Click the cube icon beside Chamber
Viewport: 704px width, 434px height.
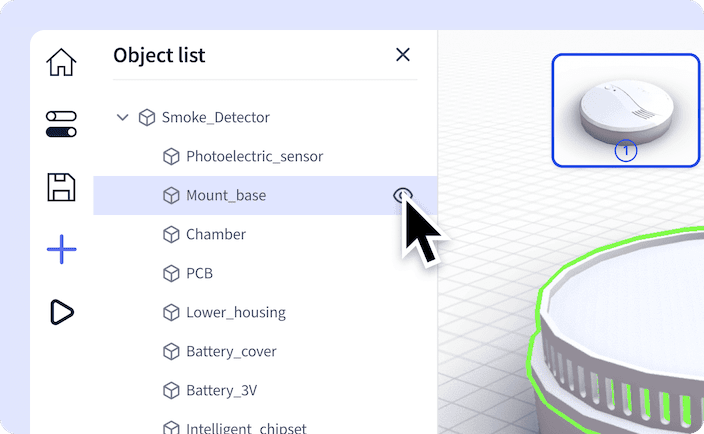click(x=171, y=235)
